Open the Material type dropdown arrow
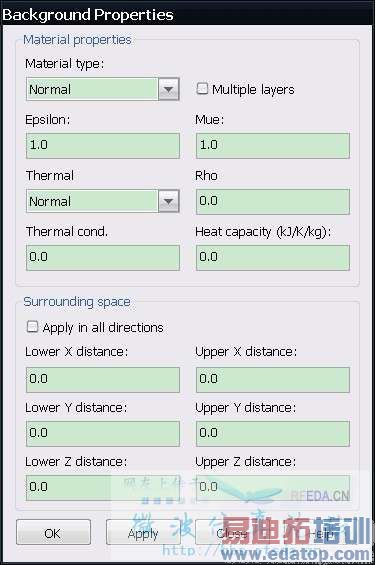Viewport: 375px width, 565px height. click(169, 89)
